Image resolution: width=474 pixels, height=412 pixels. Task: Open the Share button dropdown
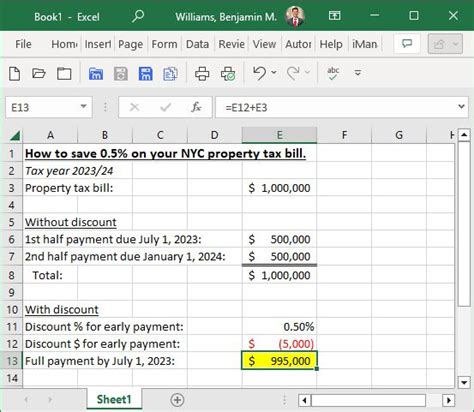point(445,44)
